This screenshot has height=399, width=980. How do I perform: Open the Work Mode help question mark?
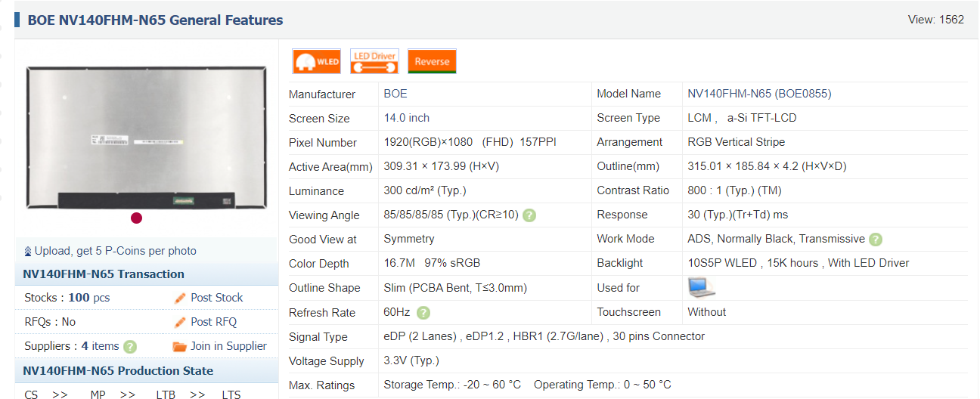point(875,240)
